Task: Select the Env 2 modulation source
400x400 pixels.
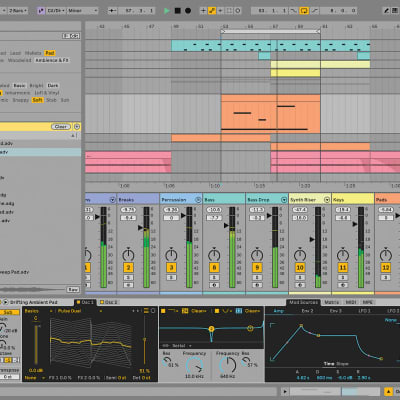Action: click(x=307, y=311)
